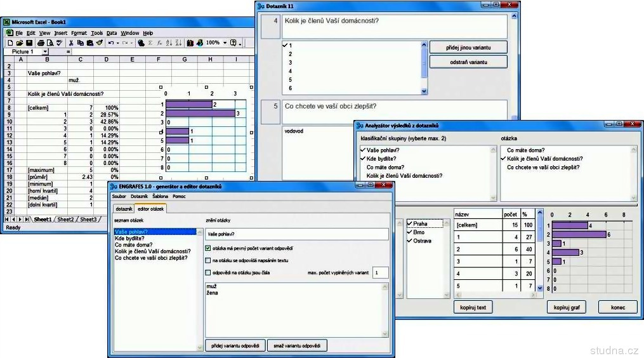Click the Microsoft Excel title bar icon
The height and width of the screenshot is (358, 644).
point(6,22)
